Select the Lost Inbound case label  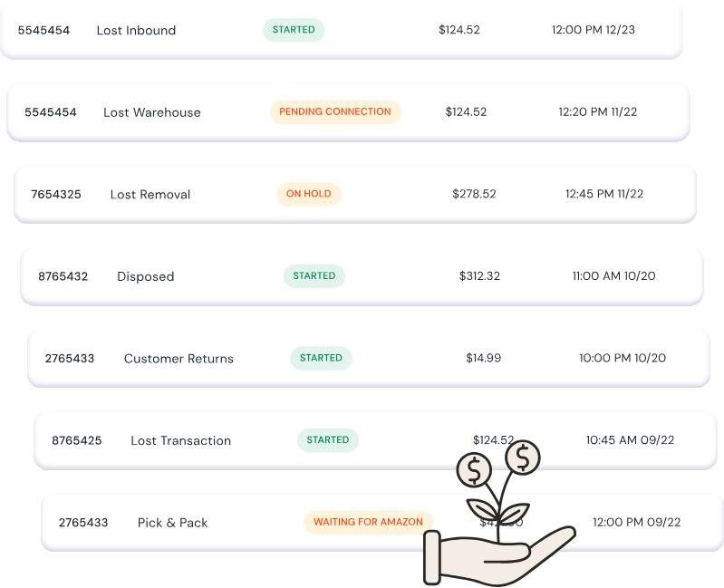point(136,31)
